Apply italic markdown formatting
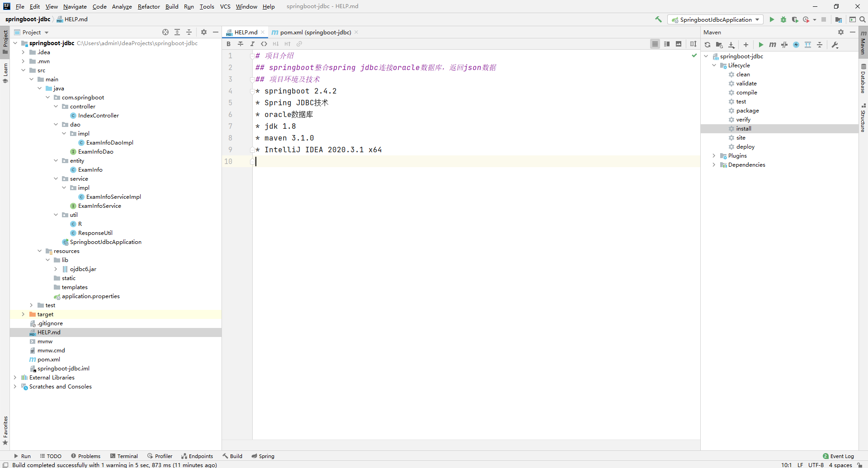868x468 pixels. pos(252,44)
